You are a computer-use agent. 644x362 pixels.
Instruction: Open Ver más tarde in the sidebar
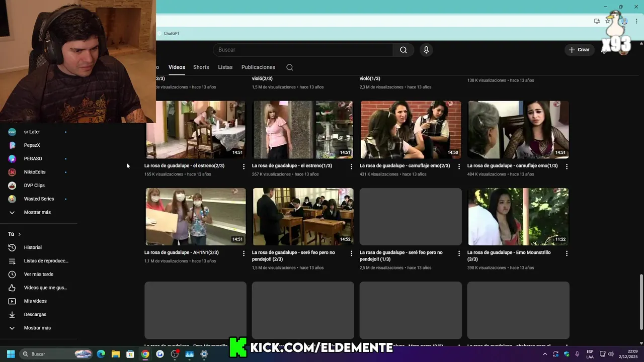click(x=38, y=274)
